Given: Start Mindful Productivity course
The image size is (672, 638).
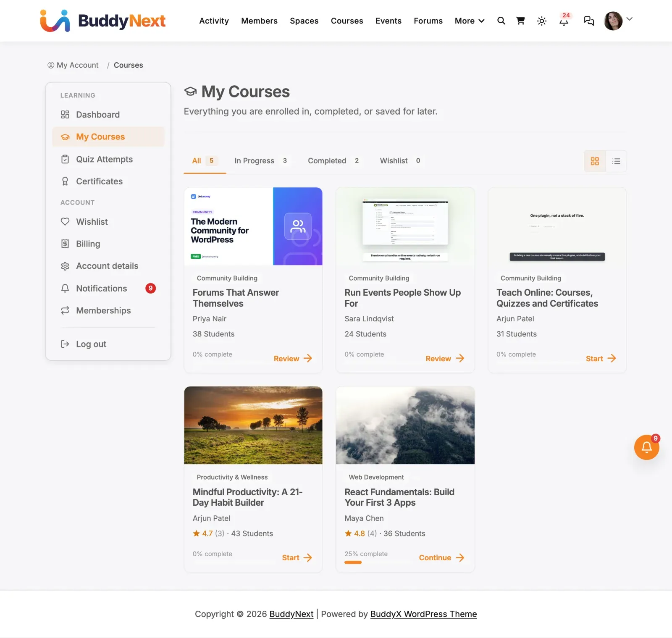Looking at the screenshot, I should (x=297, y=558).
